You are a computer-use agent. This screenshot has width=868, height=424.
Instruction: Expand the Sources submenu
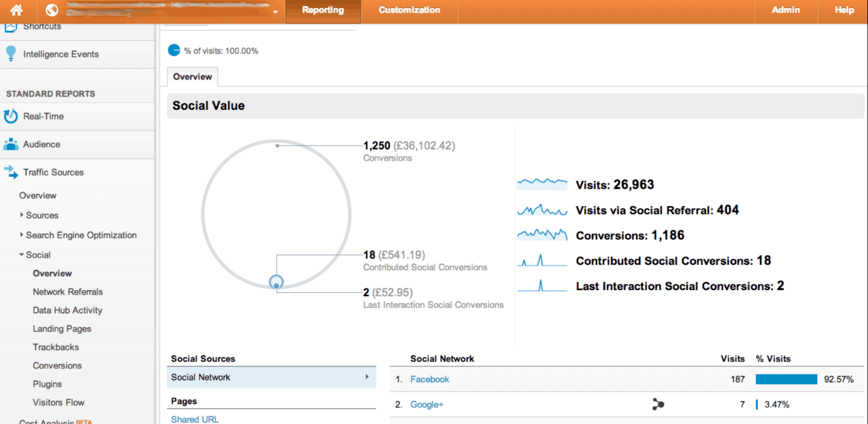point(21,215)
